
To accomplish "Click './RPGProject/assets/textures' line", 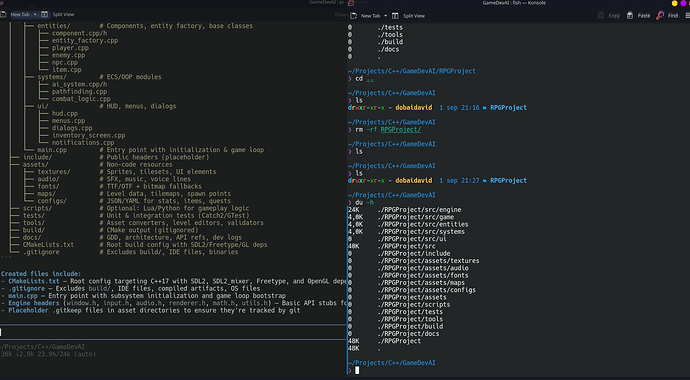I will tap(429, 261).
